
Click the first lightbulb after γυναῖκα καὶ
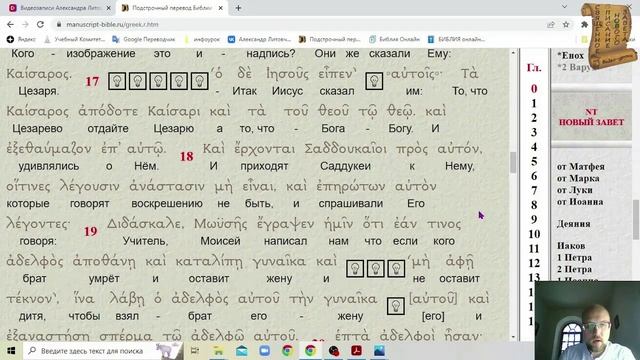coord(355,269)
